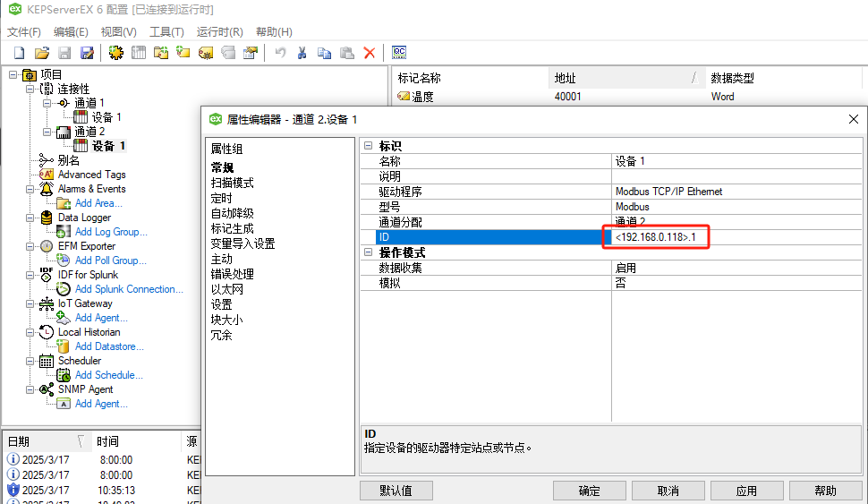Select the 冗余 property group
This screenshot has width=868, height=504.
[x=221, y=335]
